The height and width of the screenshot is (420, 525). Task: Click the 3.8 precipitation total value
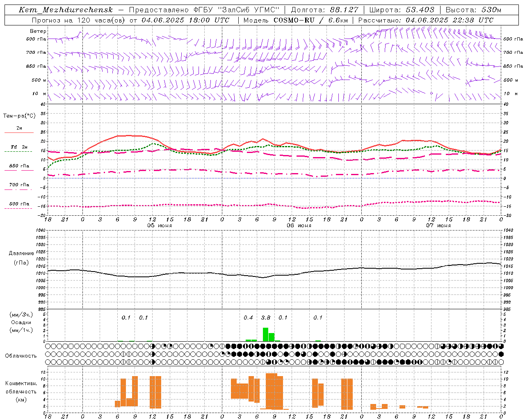click(x=266, y=318)
